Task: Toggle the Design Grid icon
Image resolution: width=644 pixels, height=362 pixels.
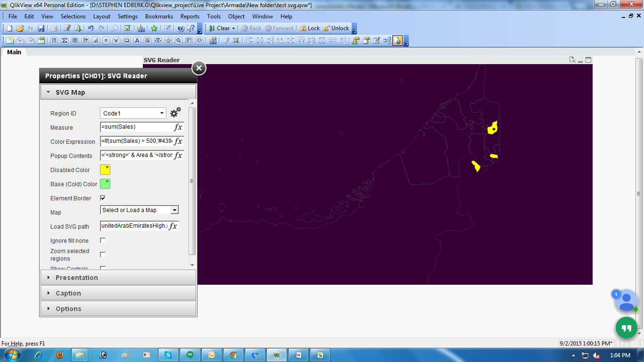Action: point(236,41)
